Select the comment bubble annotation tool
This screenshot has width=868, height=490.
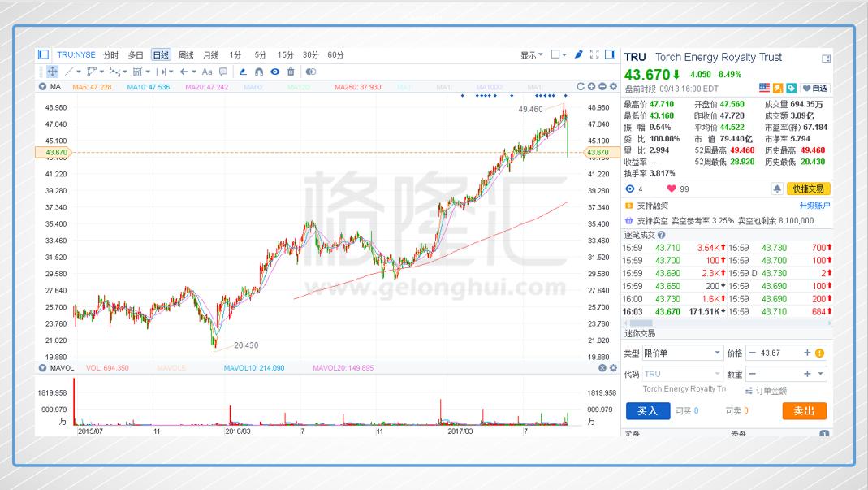coord(223,72)
